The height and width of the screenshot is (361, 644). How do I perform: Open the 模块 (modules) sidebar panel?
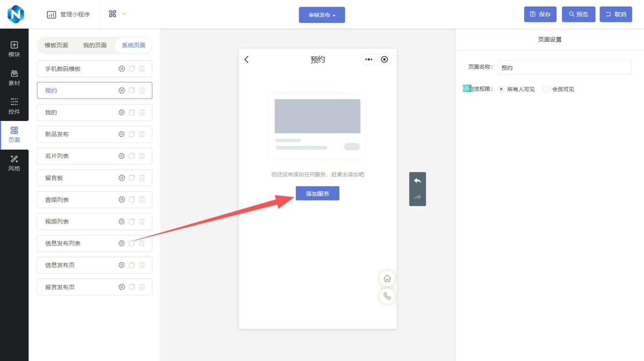(14, 49)
